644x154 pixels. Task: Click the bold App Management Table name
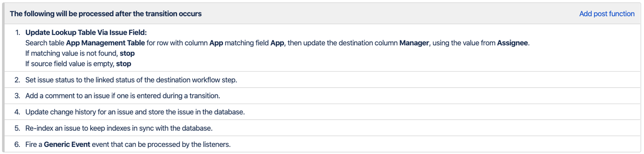coord(105,43)
